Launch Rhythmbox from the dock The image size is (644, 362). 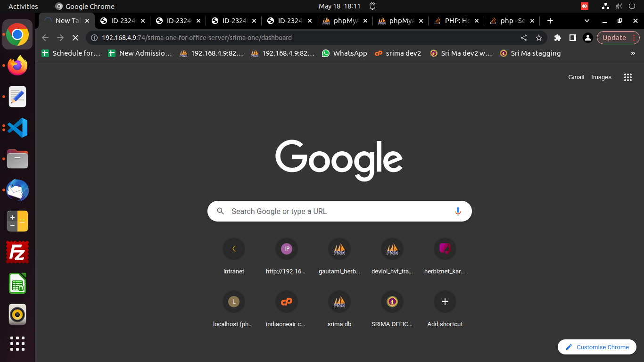[17, 314]
